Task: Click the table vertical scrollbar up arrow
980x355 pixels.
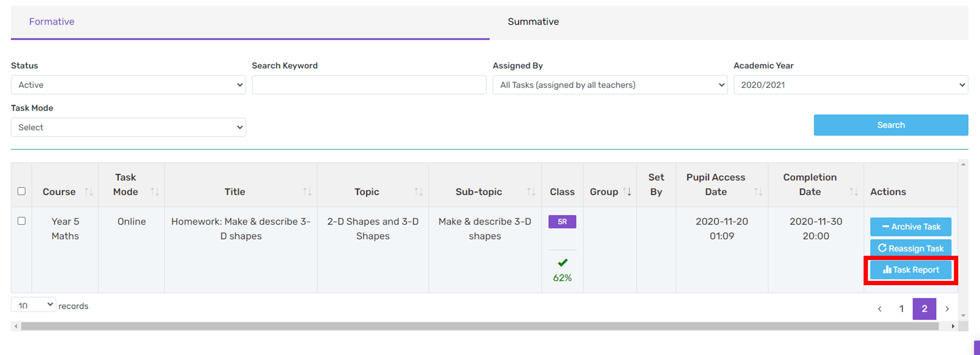Action: pyautogui.click(x=963, y=164)
